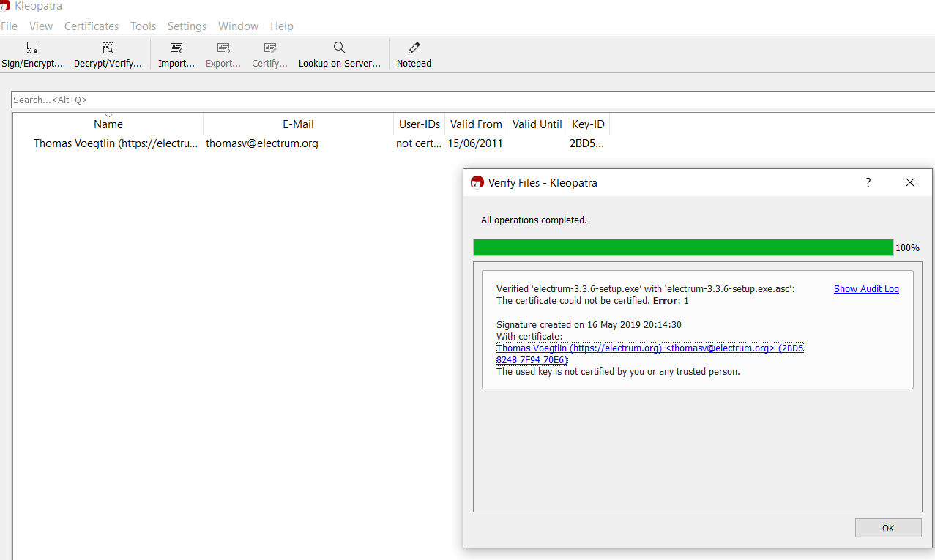935x560 pixels.
Task: Click the thomasv@electrum.org email cell
Action: (262, 143)
